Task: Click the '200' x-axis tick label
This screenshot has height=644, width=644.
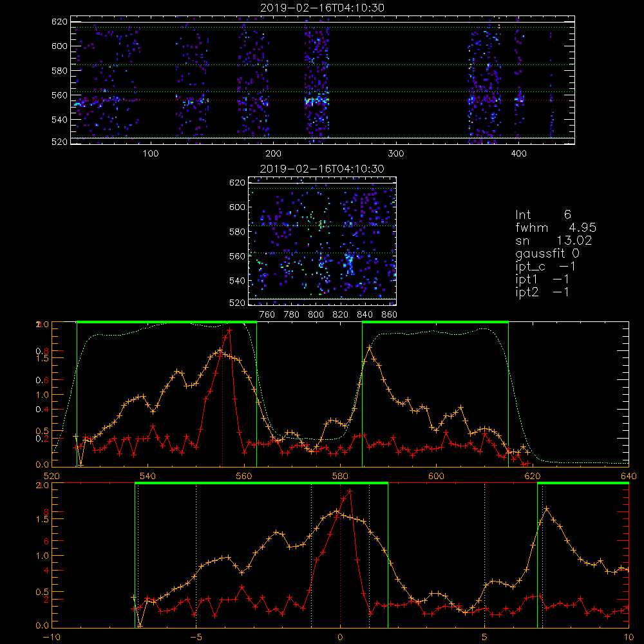Action: tap(273, 154)
